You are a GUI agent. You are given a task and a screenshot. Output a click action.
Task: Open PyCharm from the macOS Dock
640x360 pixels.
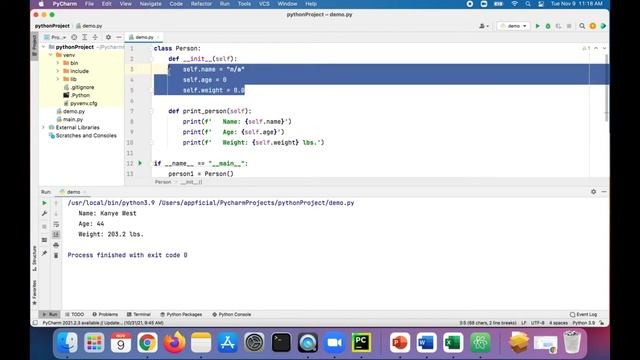pos(361,342)
